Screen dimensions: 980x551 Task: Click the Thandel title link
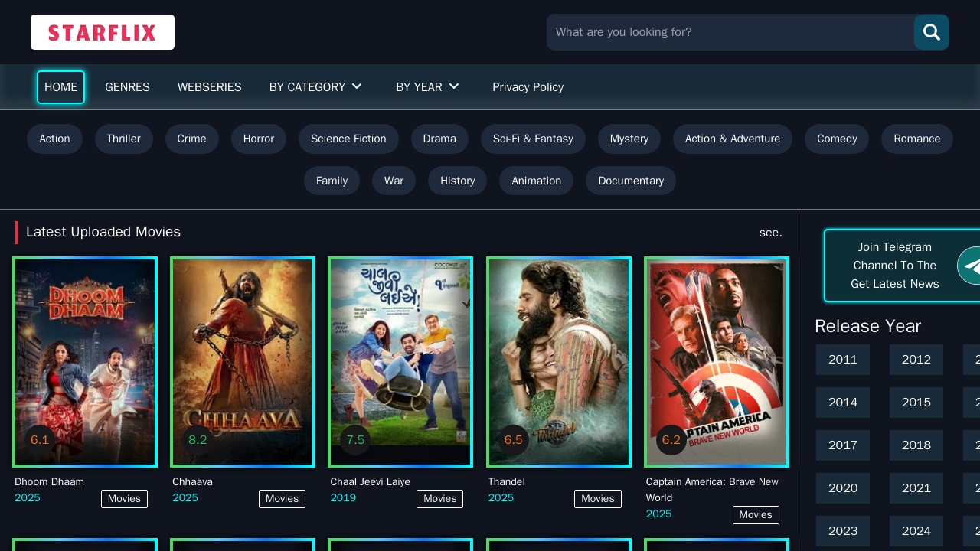[507, 481]
